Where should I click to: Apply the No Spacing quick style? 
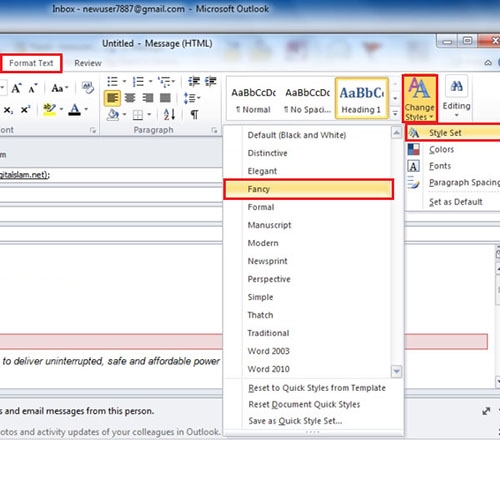307,99
